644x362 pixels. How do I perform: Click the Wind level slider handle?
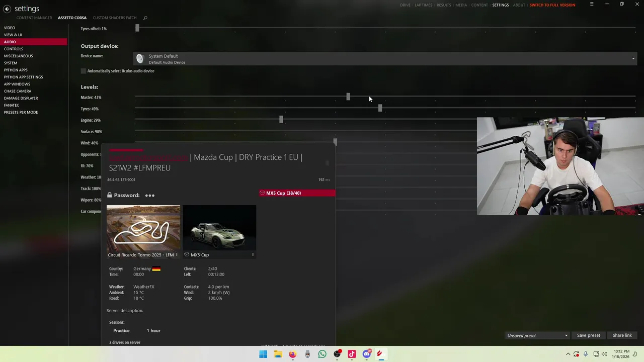[335, 142]
